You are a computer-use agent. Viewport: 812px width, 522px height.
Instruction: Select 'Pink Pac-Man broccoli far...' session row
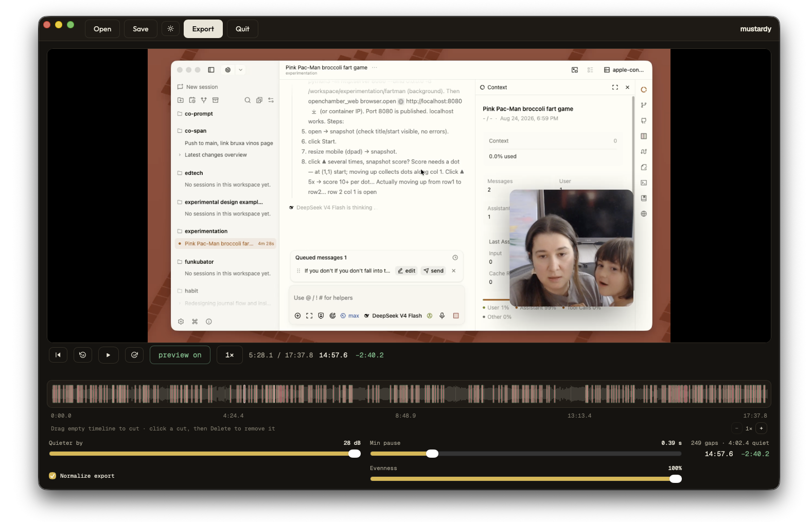point(226,244)
